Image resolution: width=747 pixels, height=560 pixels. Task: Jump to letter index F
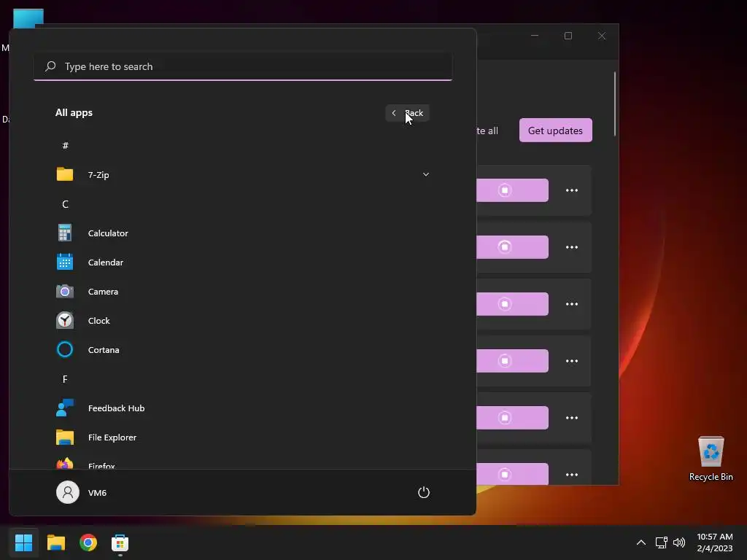pyautogui.click(x=65, y=379)
